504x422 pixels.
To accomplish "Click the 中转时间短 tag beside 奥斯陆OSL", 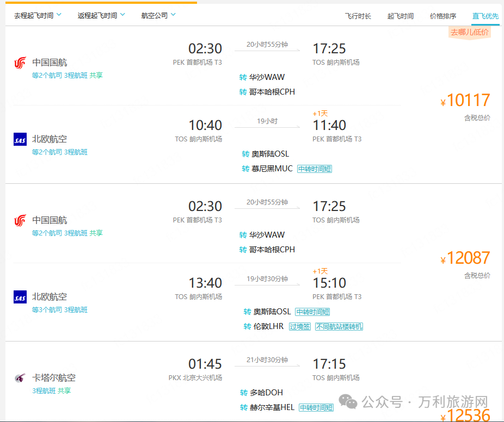I will click(x=313, y=312).
